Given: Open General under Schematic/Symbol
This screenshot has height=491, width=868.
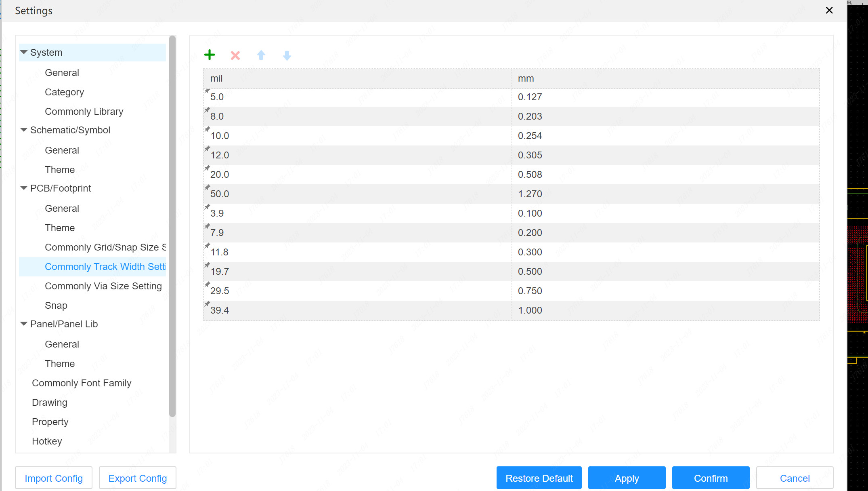Looking at the screenshot, I should click(x=62, y=150).
